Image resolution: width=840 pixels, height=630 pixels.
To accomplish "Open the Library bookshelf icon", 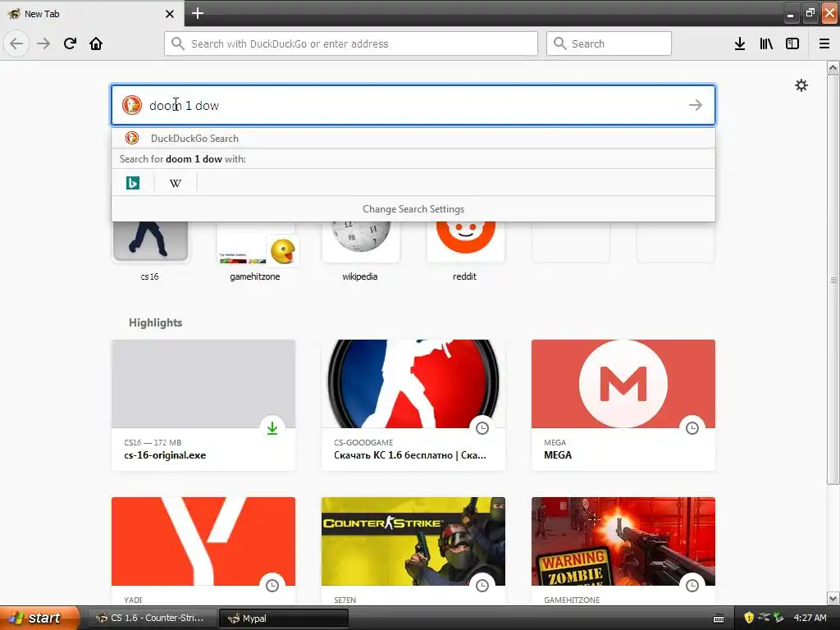I will pos(766,43).
